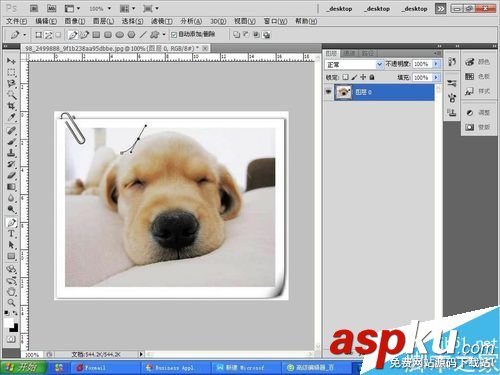Choose Custom Shape in options bar
Viewport: 500px width, 375px height.
154,34
